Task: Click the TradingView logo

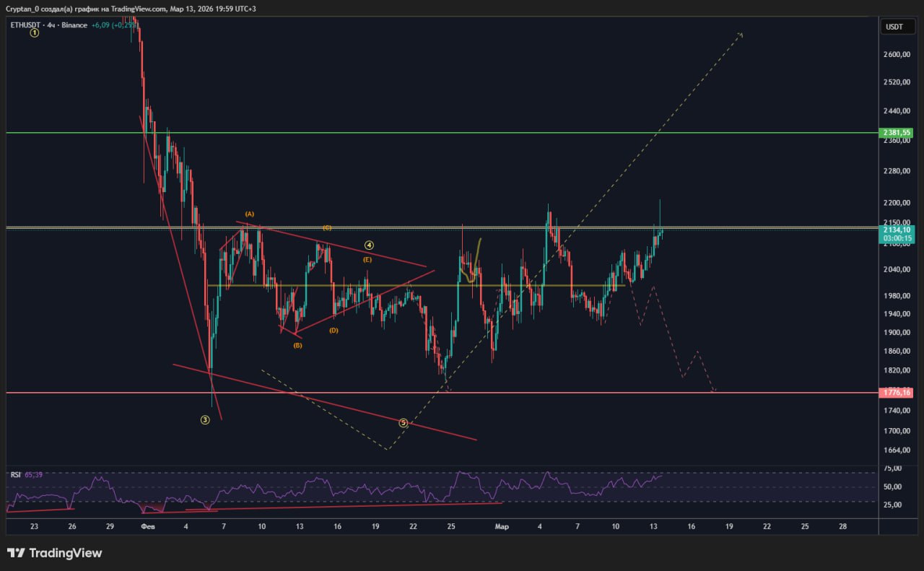Action: pos(55,553)
